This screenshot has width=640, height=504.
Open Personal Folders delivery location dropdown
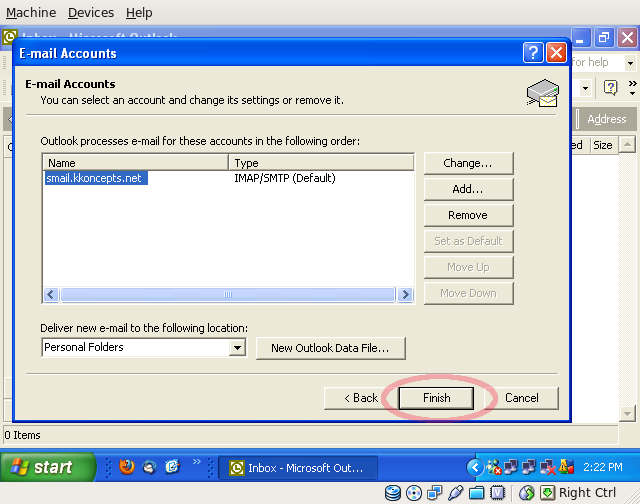tap(237, 348)
